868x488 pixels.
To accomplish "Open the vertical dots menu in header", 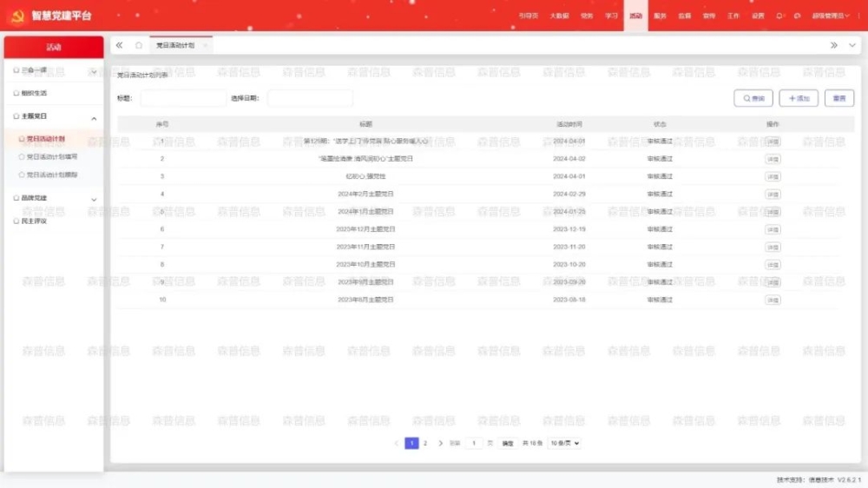I will [859, 16].
